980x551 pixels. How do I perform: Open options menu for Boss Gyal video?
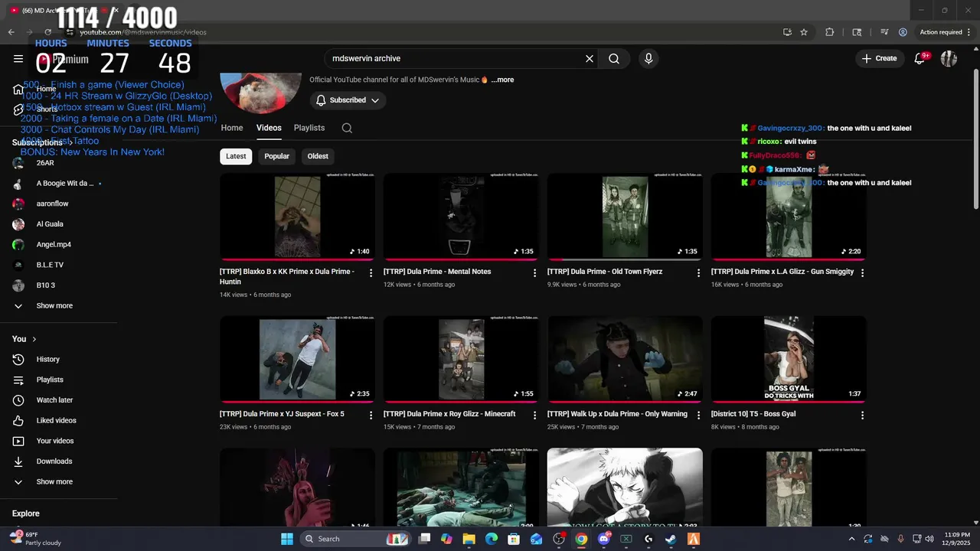click(x=863, y=415)
